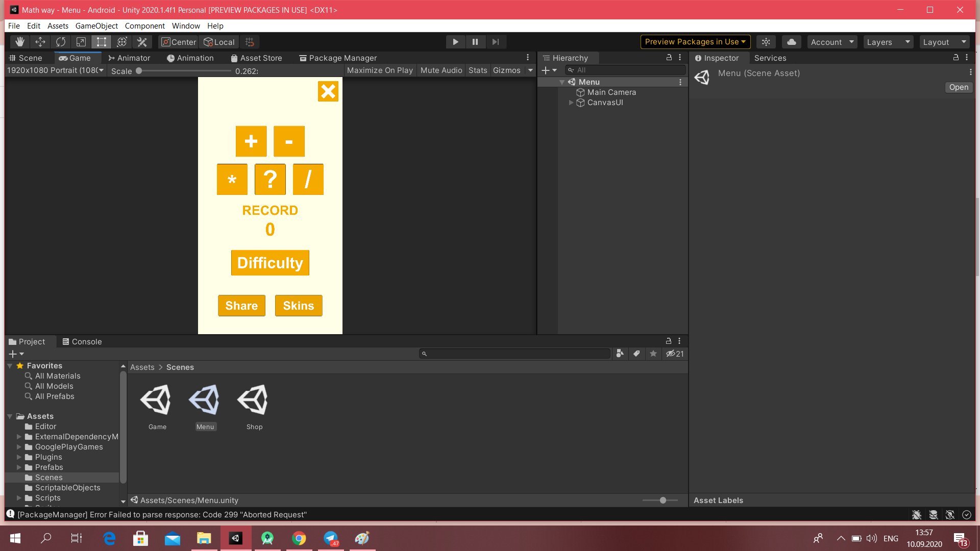980x551 pixels.
Task: Switch to the Console tab
Action: point(82,342)
